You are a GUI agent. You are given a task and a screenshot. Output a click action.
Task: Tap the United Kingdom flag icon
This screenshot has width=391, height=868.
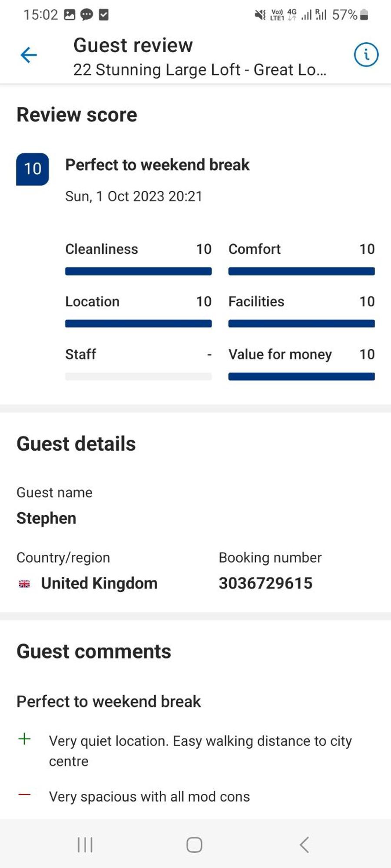coord(24,584)
